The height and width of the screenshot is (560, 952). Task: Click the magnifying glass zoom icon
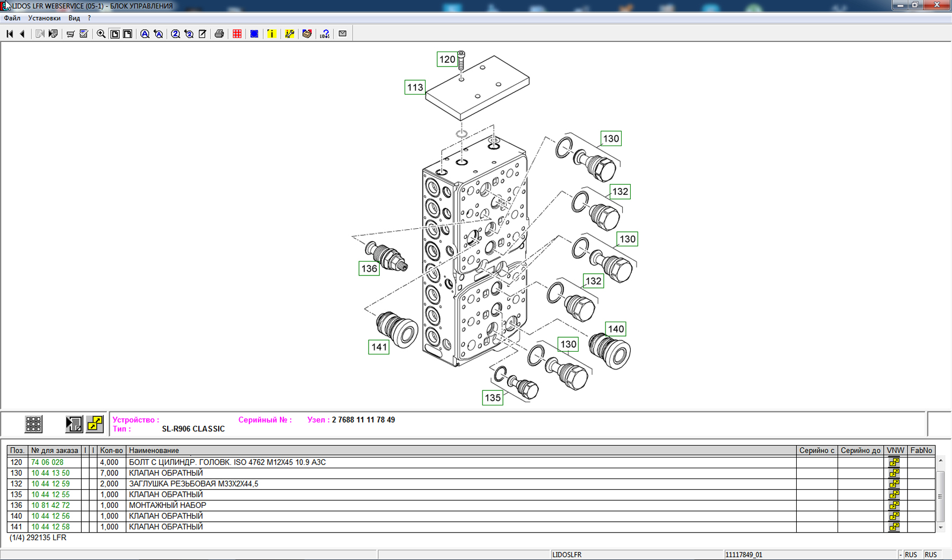(x=101, y=34)
